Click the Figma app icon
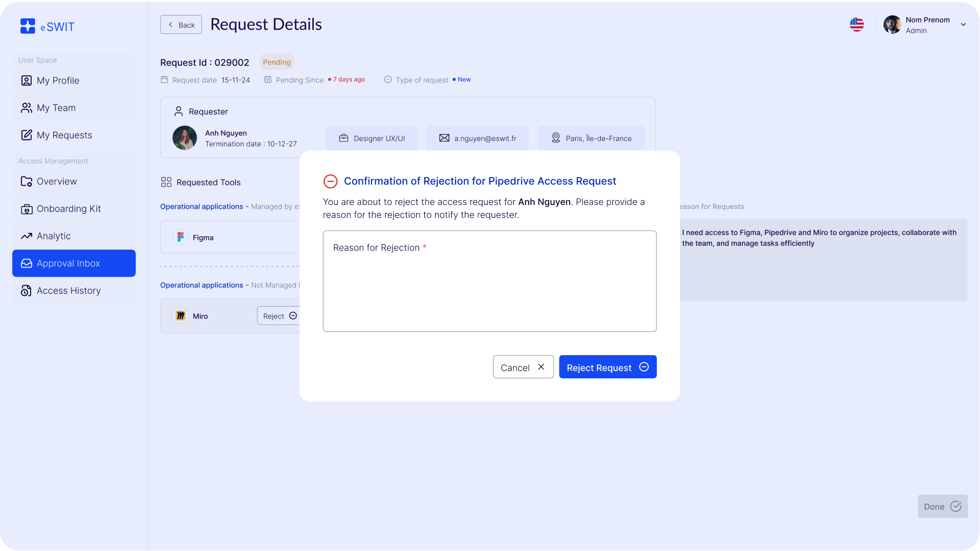Image resolution: width=980 pixels, height=551 pixels. coord(180,237)
